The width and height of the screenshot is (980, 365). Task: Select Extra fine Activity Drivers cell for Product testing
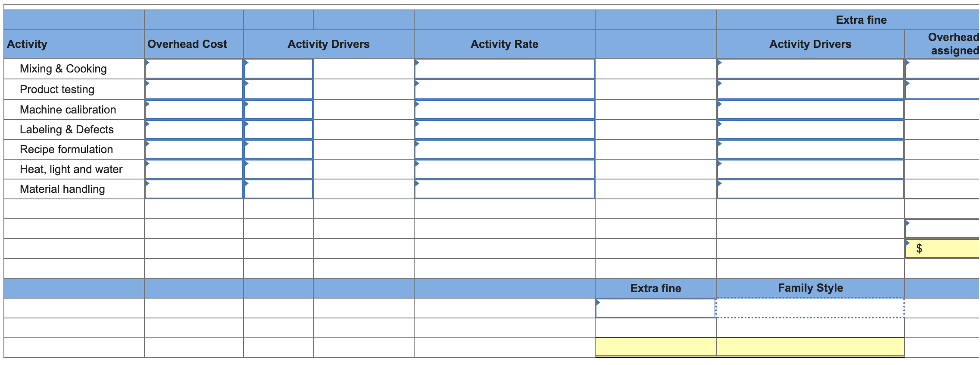[811, 89]
